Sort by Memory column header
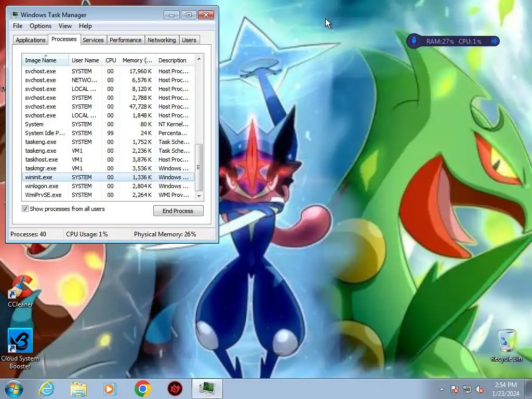The width and height of the screenshot is (532, 399). [x=137, y=60]
